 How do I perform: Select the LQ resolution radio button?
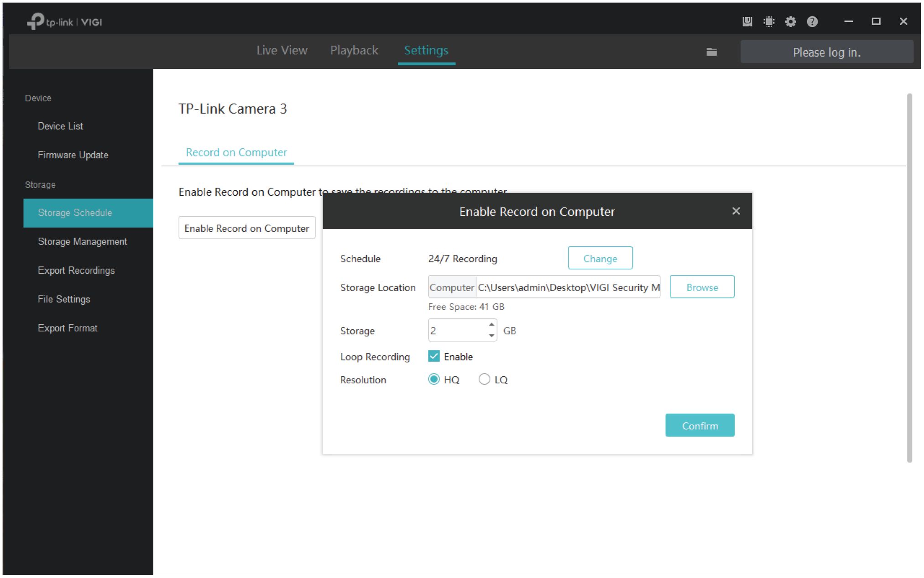click(484, 379)
